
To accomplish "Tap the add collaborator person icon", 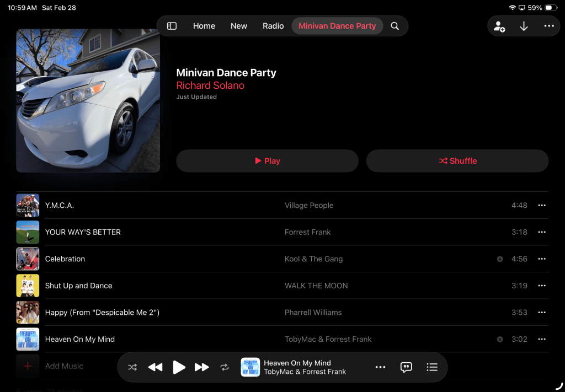I will [x=499, y=26].
